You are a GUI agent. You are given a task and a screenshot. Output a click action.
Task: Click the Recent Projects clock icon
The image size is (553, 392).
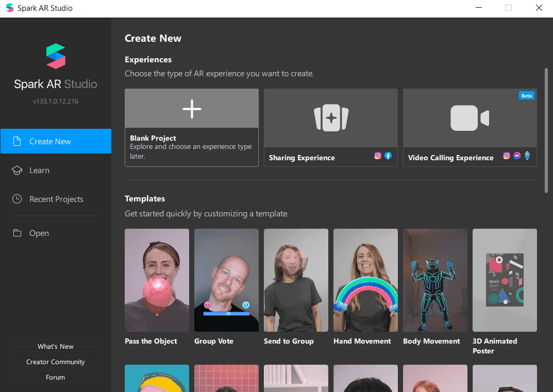pyautogui.click(x=17, y=199)
